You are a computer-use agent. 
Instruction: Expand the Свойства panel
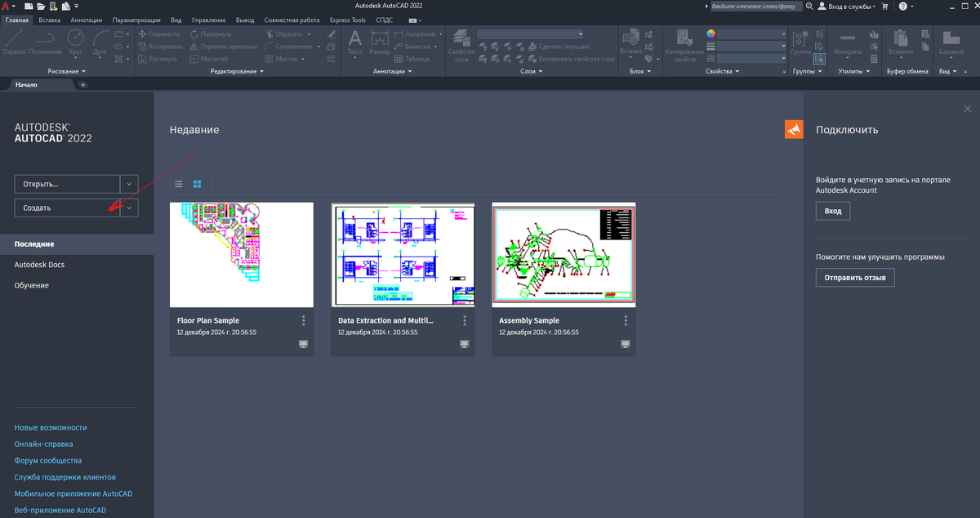pos(722,71)
